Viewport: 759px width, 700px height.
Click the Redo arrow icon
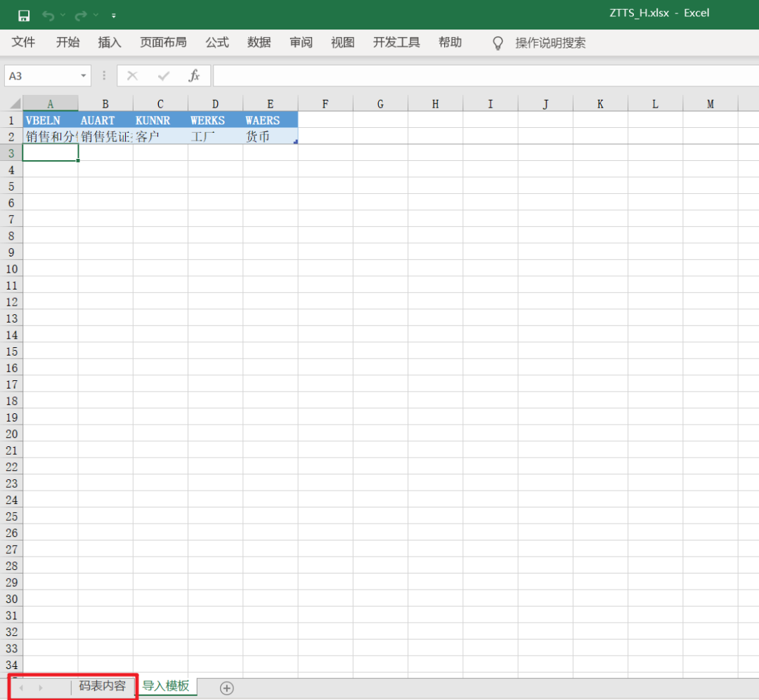[81, 15]
